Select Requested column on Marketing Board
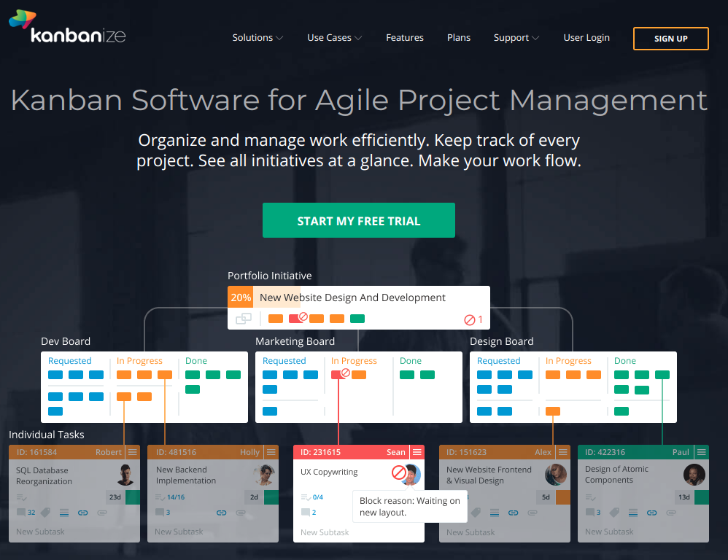Screen dimensions: 728x560 pos(284,360)
